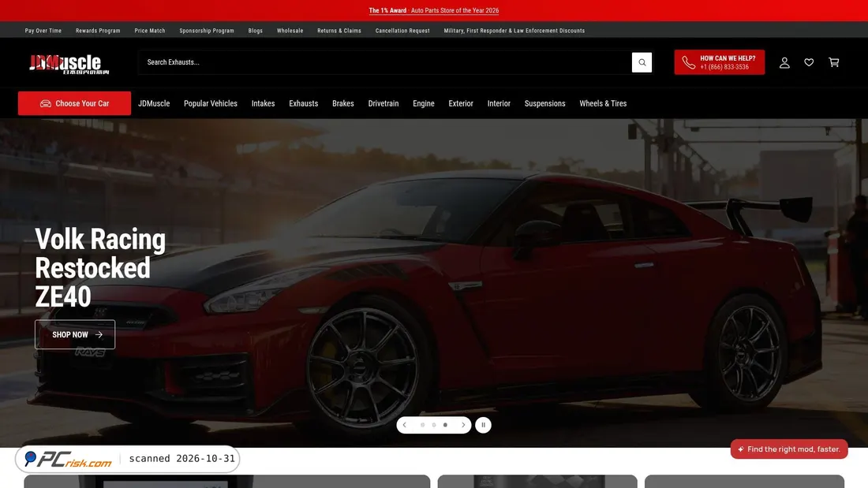This screenshot has width=868, height=488.
Task: Open the Pay Over Time link
Action: (43, 31)
